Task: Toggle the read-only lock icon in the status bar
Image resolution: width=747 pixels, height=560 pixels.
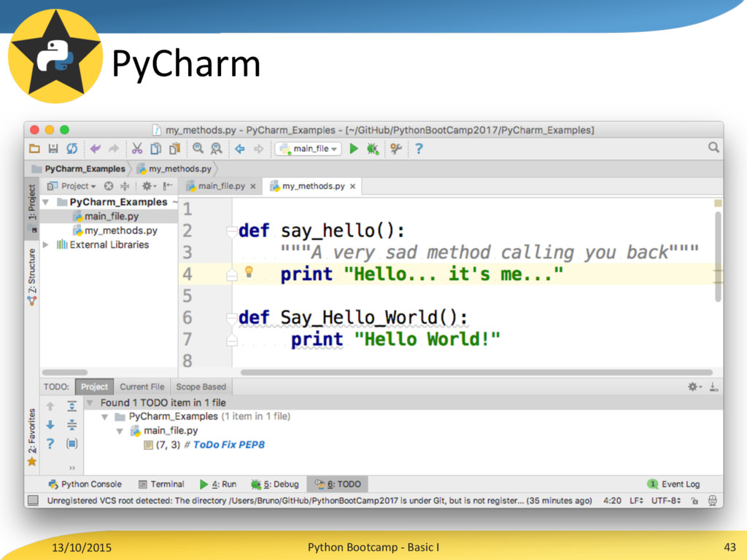Action: point(695,500)
